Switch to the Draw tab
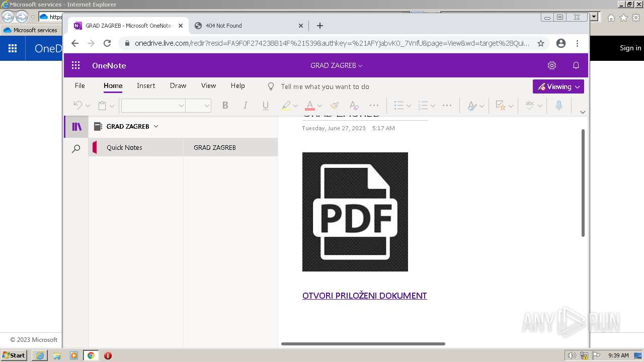Screen dimensions: 644x362 pyautogui.click(x=178, y=86)
